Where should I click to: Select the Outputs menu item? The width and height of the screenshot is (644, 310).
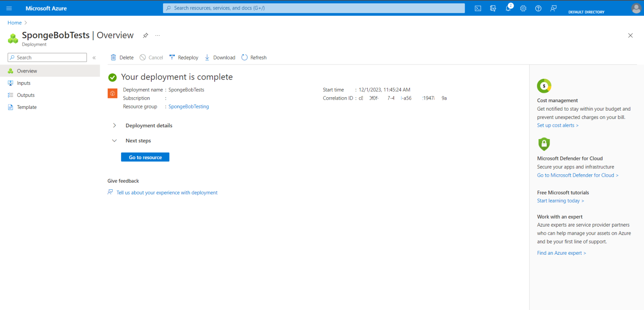(26, 95)
